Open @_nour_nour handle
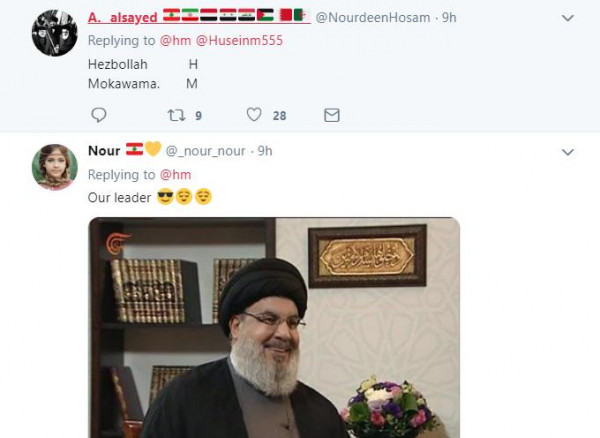The image size is (600, 438). [x=205, y=151]
